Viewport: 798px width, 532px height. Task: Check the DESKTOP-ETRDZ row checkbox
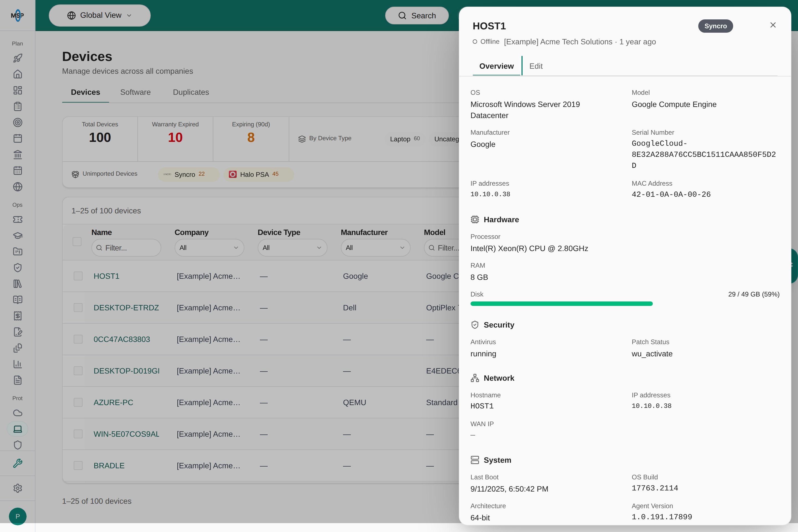pos(78,307)
